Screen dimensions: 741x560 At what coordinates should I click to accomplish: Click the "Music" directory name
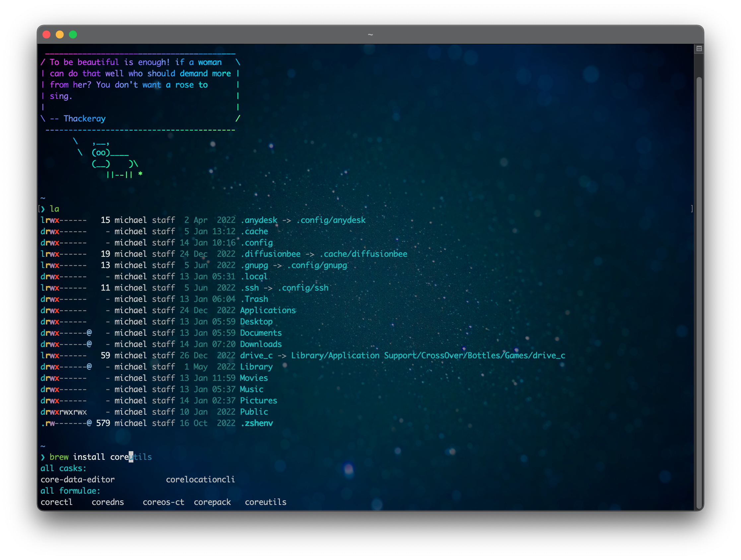[x=251, y=389]
